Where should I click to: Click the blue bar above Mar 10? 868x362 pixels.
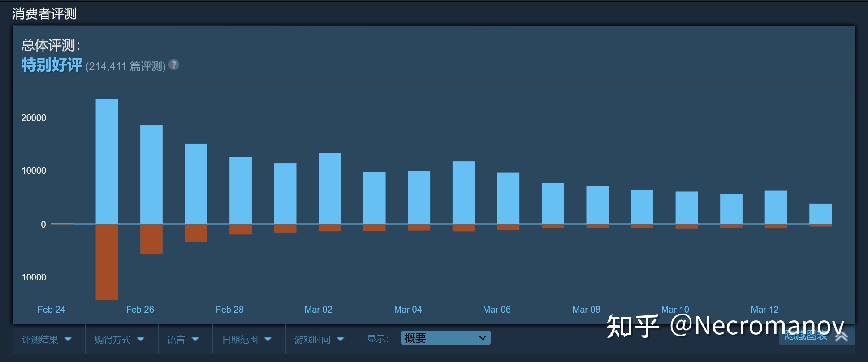tap(687, 208)
